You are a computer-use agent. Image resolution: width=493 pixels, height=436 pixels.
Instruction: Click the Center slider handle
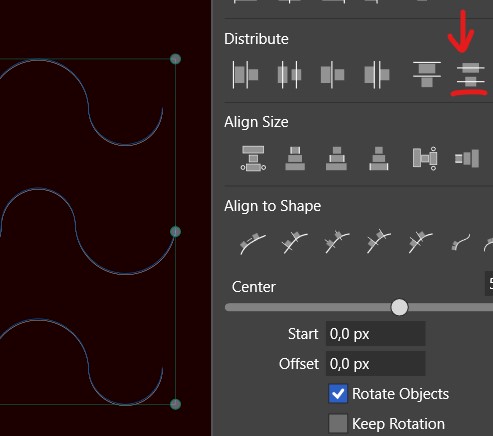(399, 307)
